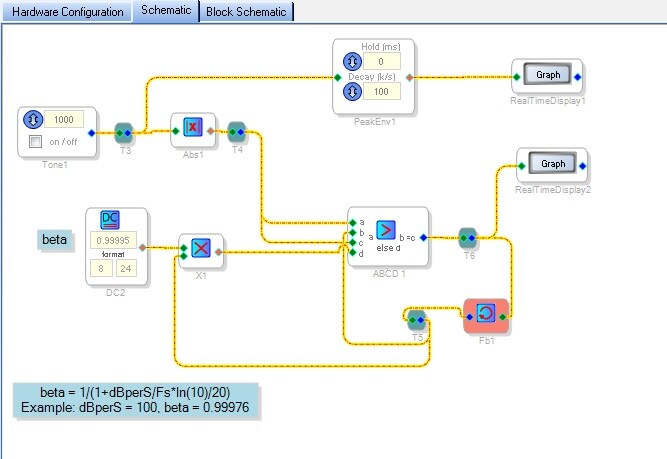667x459 pixels.
Task: Open the Block Schematic tab
Action: 246,11
